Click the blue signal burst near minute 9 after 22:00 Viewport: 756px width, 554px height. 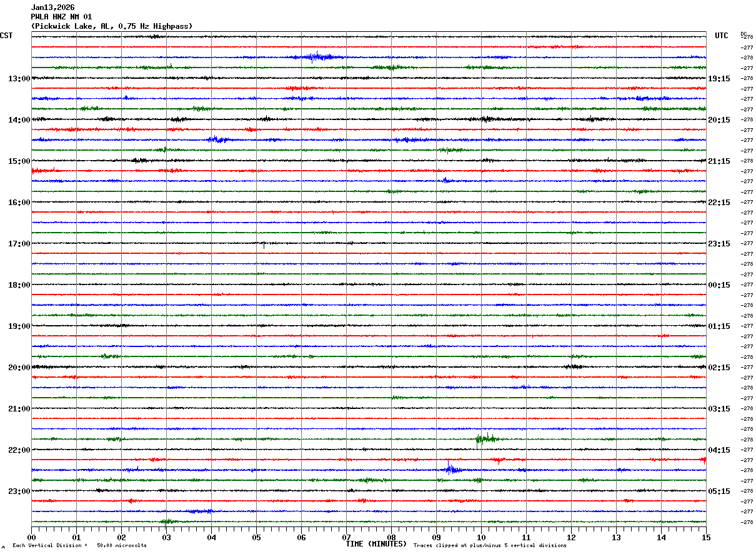point(454,468)
